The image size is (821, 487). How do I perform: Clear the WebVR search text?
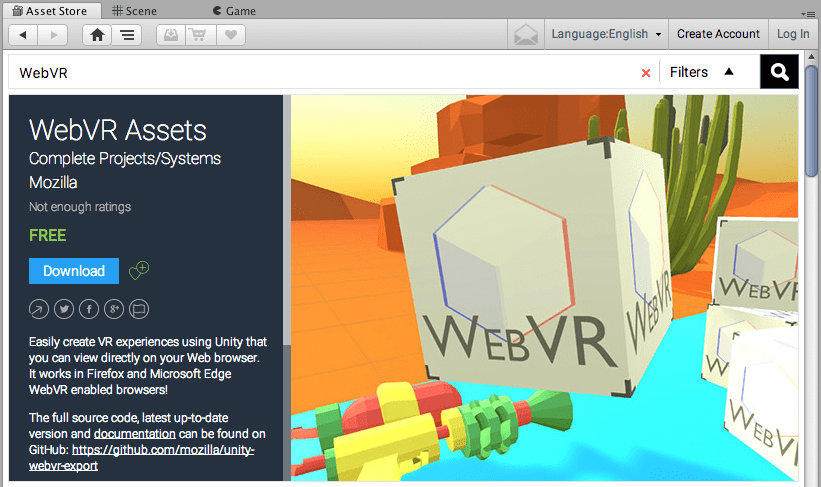pos(646,73)
